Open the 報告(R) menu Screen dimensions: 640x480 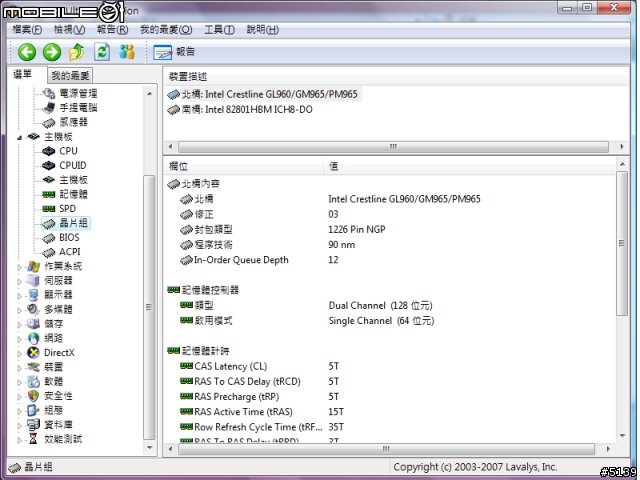pos(112,30)
